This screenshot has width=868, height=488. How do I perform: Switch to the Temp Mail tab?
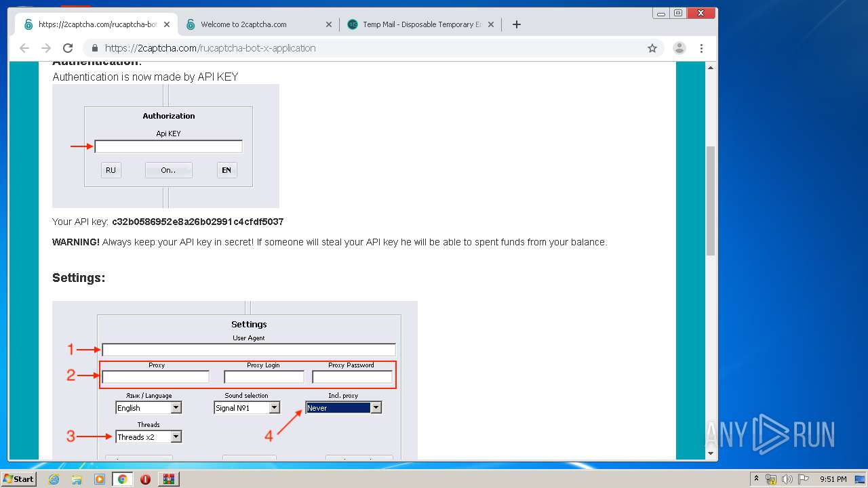coord(421,24)
